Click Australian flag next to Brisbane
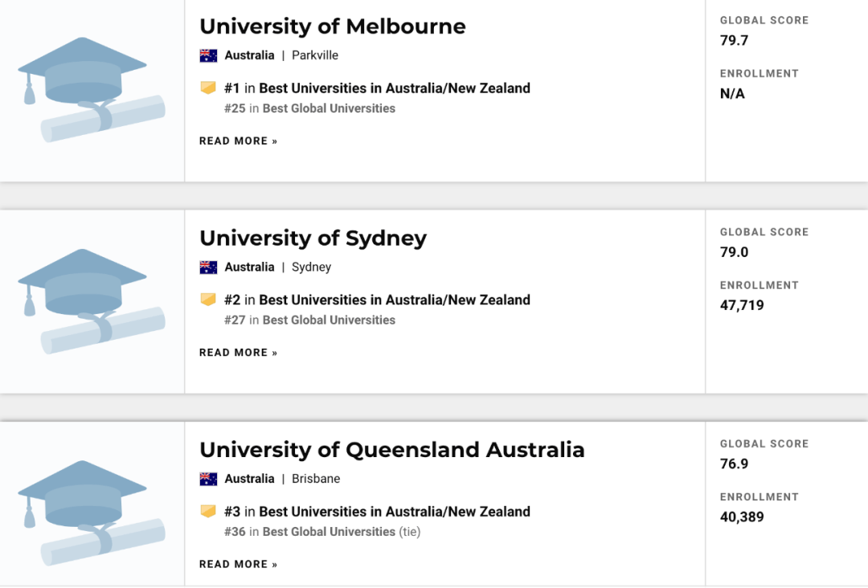868x588 pixels. 208,479
